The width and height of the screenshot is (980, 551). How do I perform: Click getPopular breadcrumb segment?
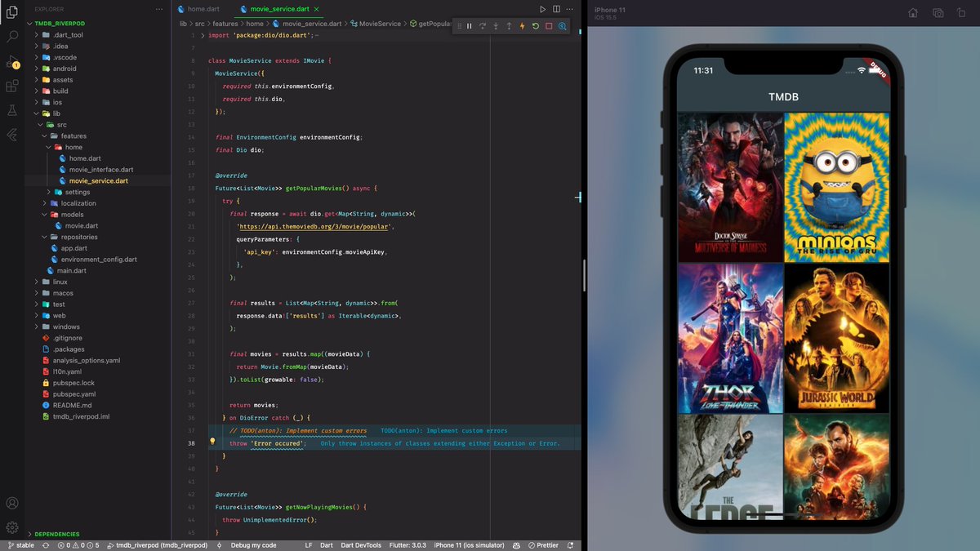[430, 24]
